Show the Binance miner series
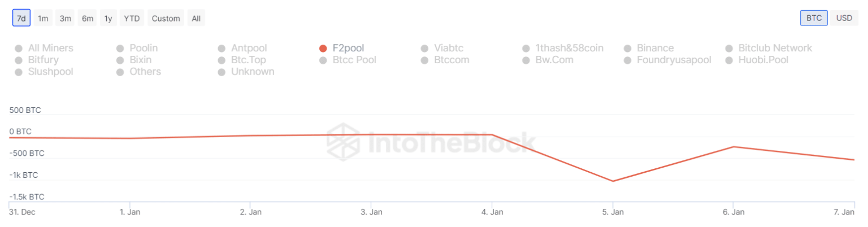The image size is (868, 227). point(627,49)
